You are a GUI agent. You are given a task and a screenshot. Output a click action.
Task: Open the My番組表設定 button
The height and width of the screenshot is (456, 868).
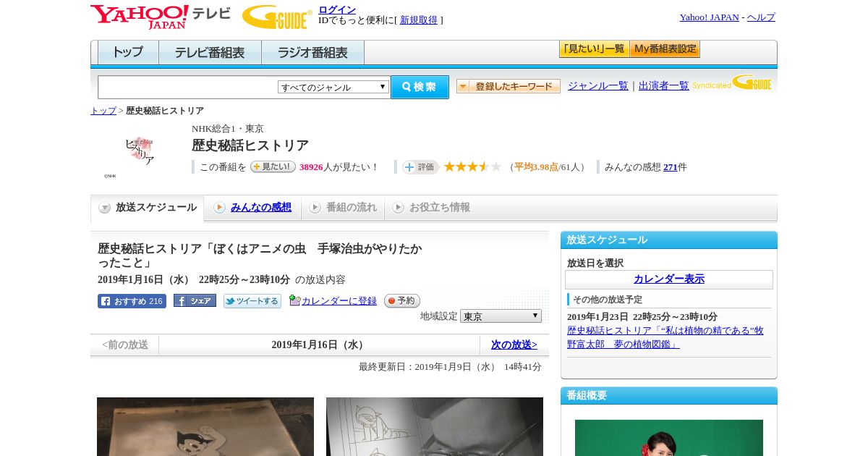pos(665,49)
